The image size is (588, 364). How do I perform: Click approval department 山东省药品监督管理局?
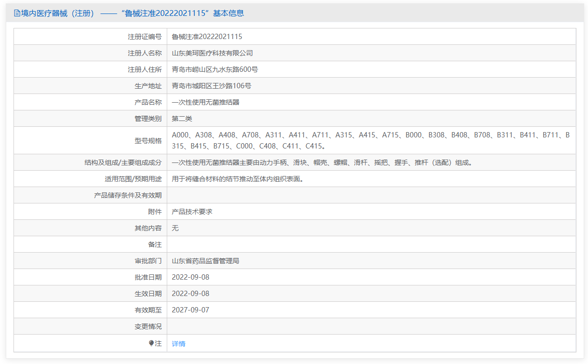(x=205, y=261)
